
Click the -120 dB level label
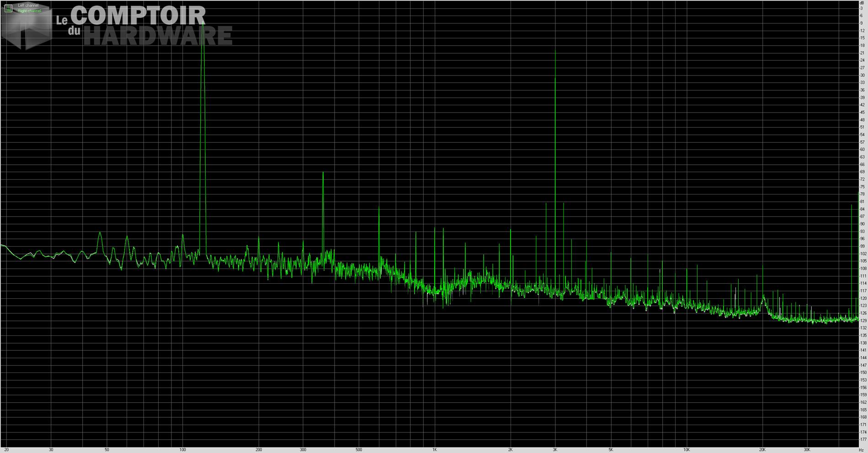click(x=863, y=298)
